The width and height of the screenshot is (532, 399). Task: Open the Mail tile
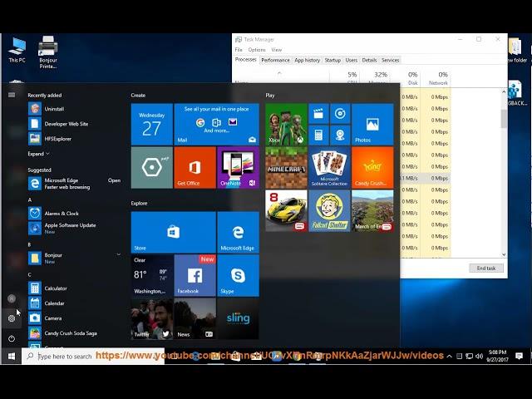216,125
